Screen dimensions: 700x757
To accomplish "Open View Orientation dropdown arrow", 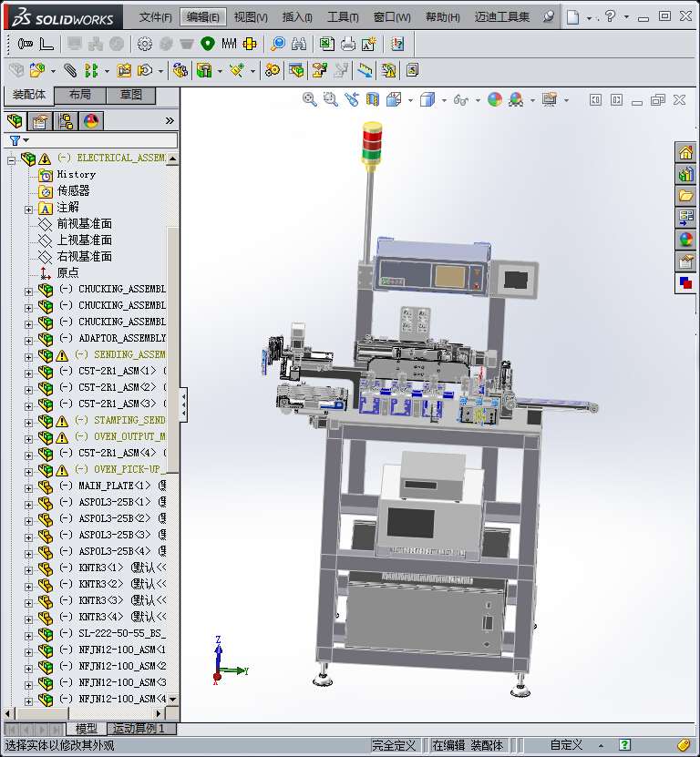I will [x=411, y=100].
